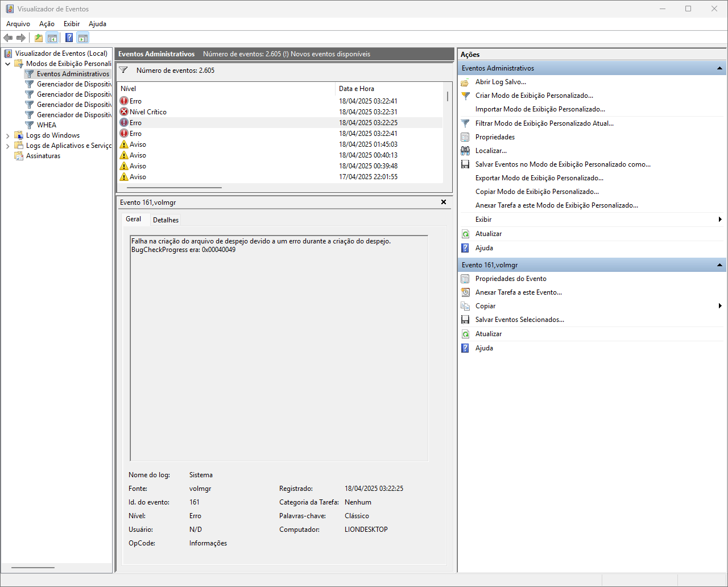Click the blue Help toolbar icon

click(69, 38)
